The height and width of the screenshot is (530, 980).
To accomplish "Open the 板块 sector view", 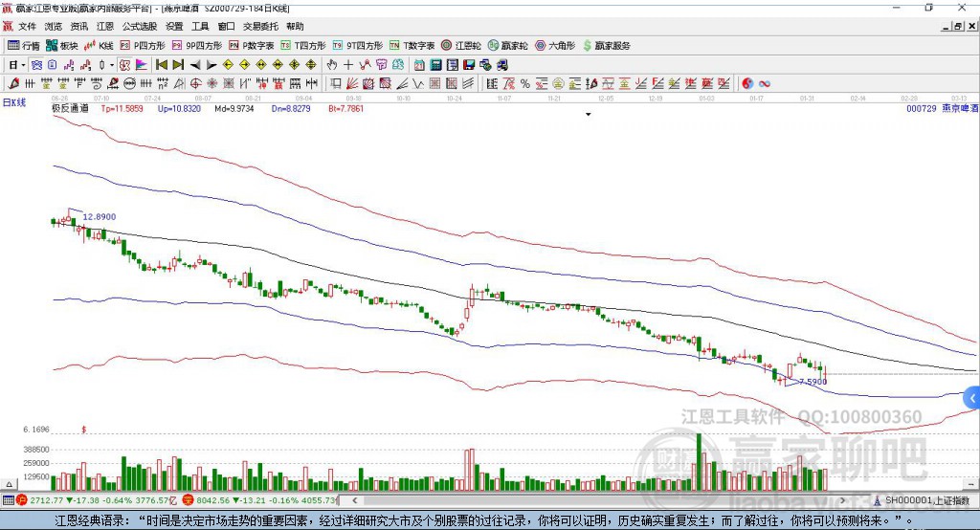I will [x=61, y=46].
